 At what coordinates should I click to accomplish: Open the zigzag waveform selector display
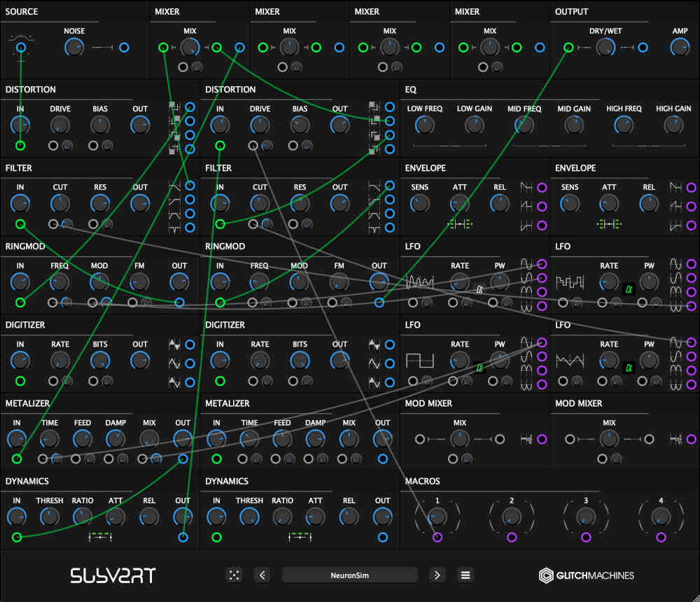(x=570, y=360)
